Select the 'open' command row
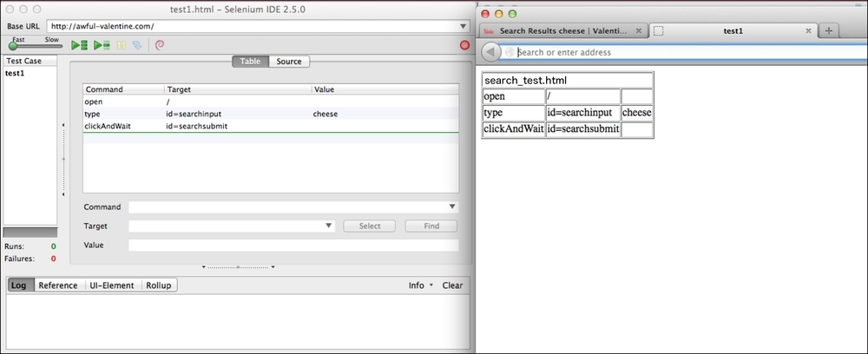This screenshot has width=868, height=354. [x=271, y=102]
